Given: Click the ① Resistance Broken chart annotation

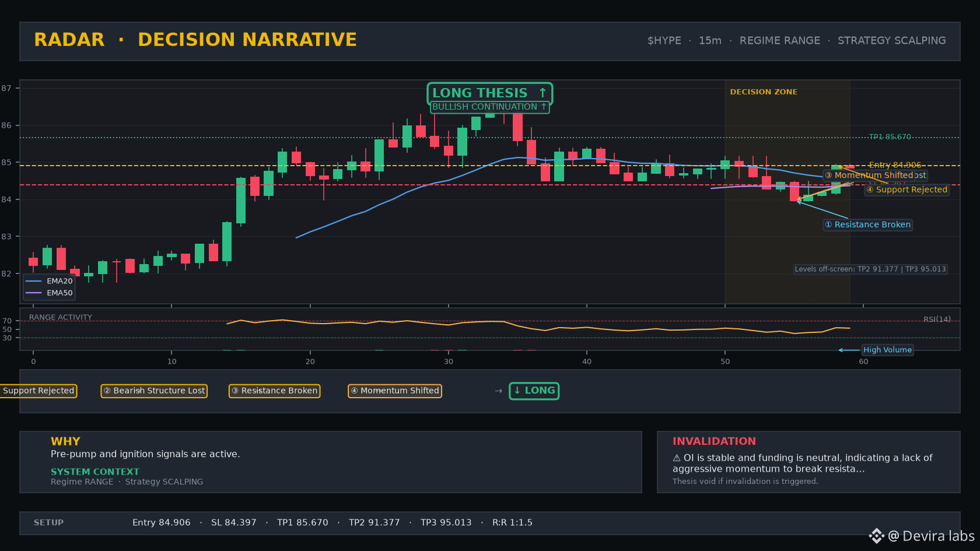Looking at the screenshot, I should tap(867, 224).
